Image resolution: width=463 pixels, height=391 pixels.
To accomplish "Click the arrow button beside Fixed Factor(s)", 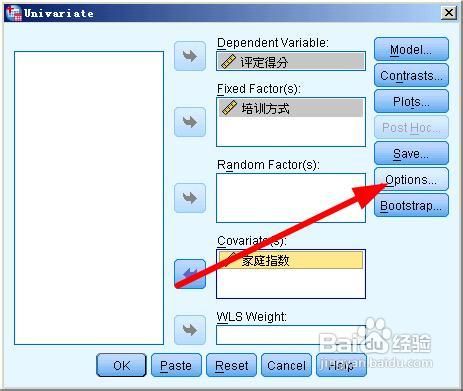I will pos(190,122).
